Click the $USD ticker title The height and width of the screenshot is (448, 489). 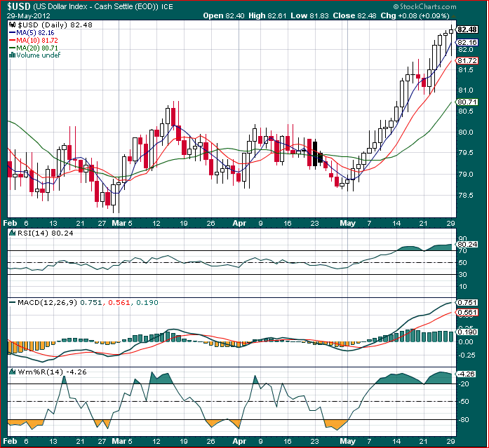pos(18,6)
